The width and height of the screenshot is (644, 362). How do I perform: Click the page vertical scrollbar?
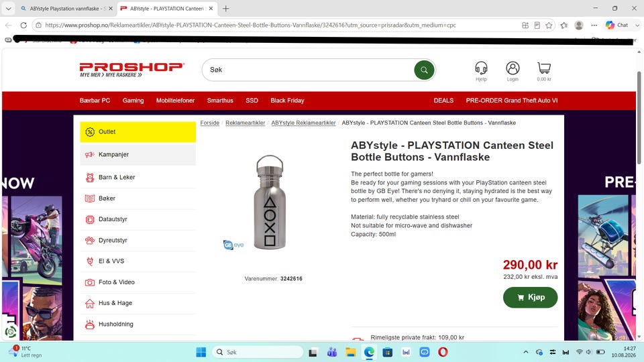(x=639, y=118)
